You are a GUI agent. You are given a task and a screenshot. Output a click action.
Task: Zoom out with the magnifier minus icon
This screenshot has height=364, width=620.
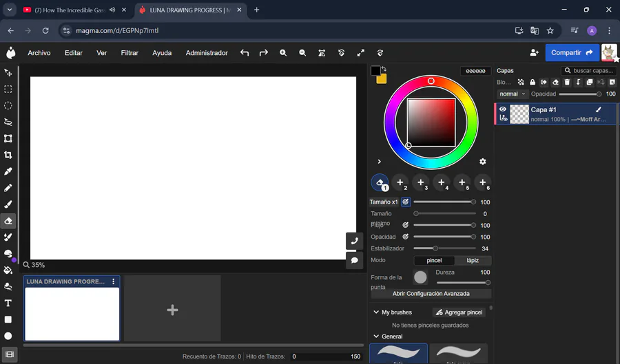point(302,52)
